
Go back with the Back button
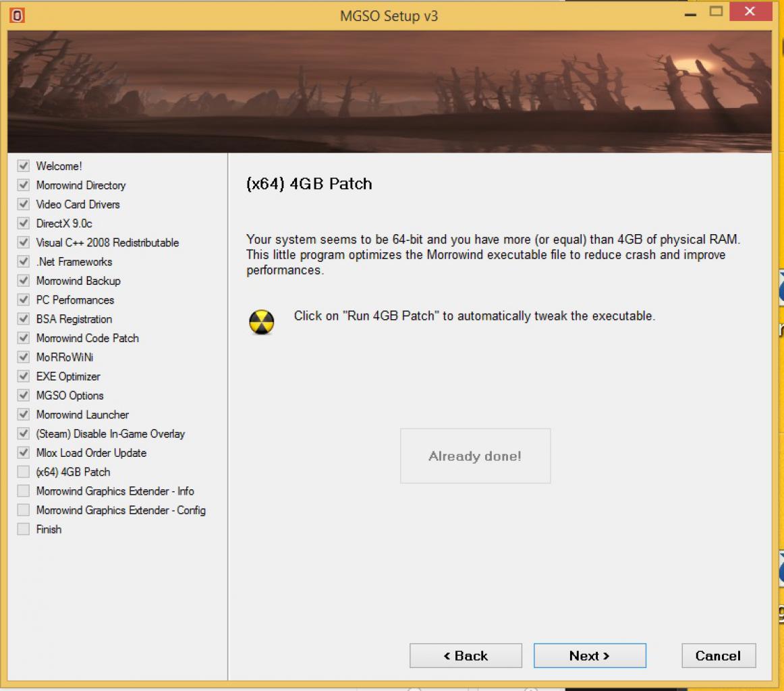click(x=466, y=655)
